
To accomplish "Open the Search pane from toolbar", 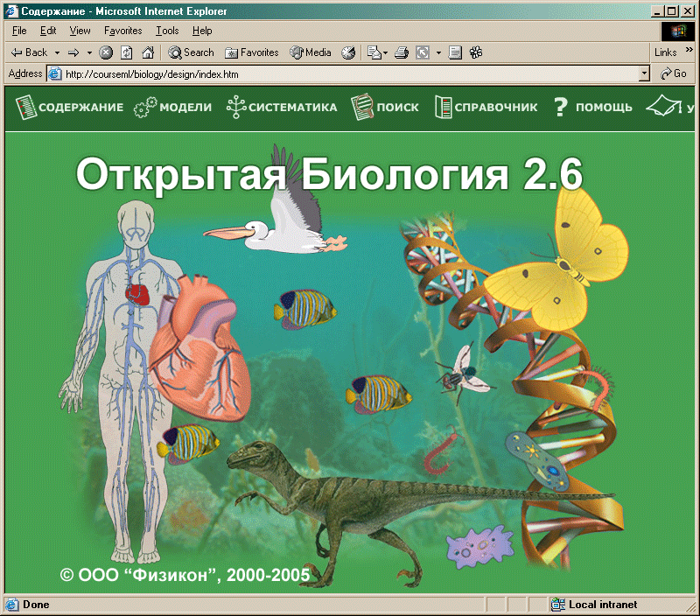I will pyautogui.click(x=191, y=52).
